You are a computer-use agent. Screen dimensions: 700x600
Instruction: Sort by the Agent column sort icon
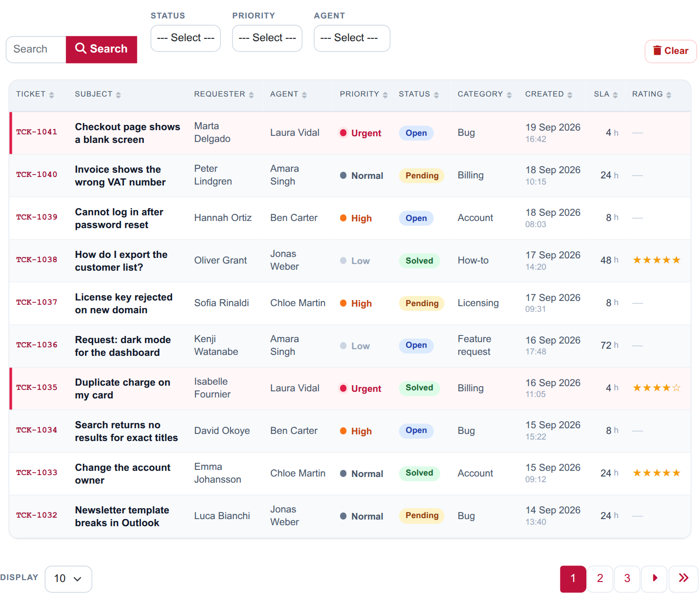(304, 95)
